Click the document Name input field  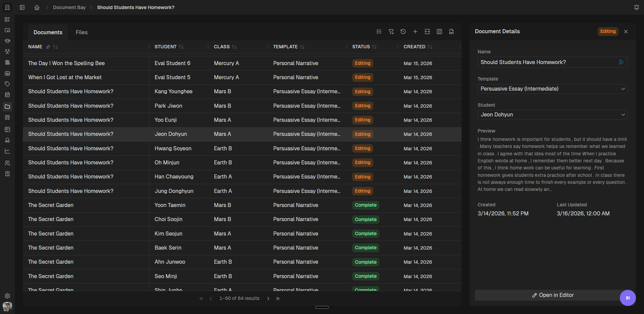[x=547, y=62]
